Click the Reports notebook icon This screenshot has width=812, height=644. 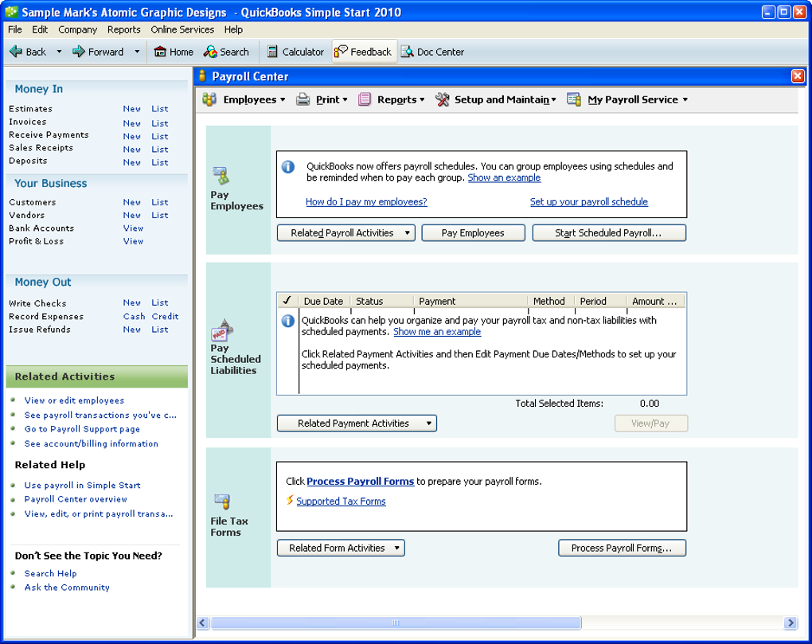(x=365, y=100)
